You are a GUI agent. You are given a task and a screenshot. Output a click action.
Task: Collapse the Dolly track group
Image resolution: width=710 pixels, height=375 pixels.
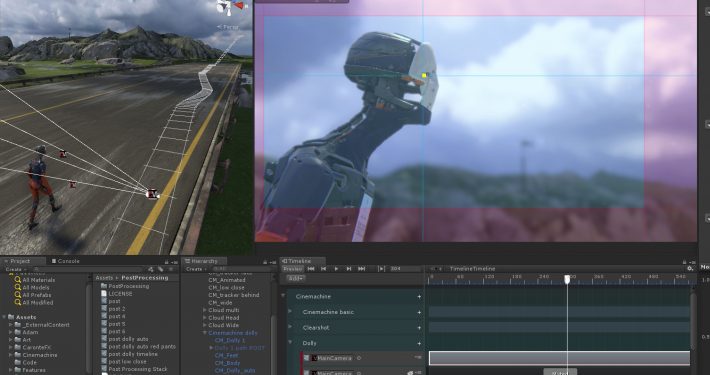(290, 343)
